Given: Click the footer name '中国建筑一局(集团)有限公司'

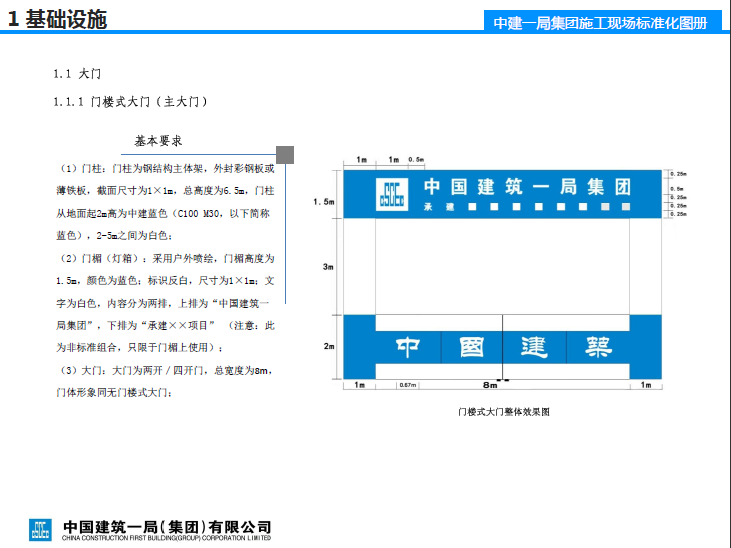Looking at the screenshot, I should coord(167,527).
